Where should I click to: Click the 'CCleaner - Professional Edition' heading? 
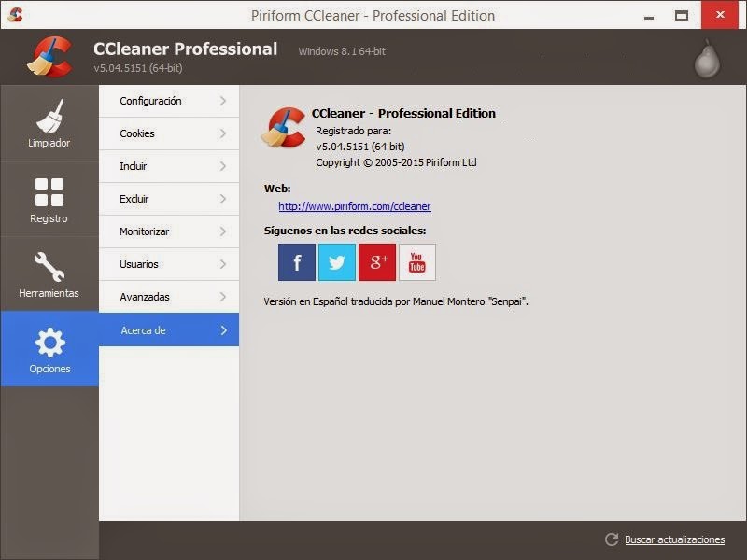[x=403, y=113]
